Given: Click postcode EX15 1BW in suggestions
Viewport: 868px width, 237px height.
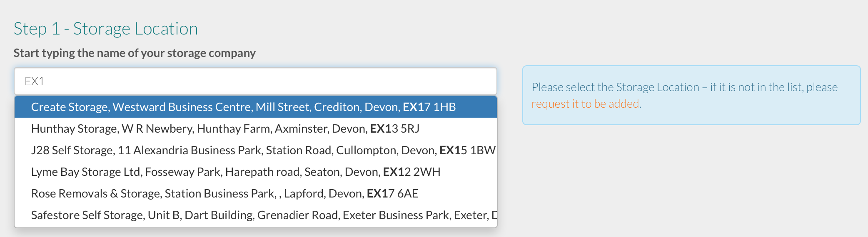Looking at the screenshot, I should (x=467, y=151).
